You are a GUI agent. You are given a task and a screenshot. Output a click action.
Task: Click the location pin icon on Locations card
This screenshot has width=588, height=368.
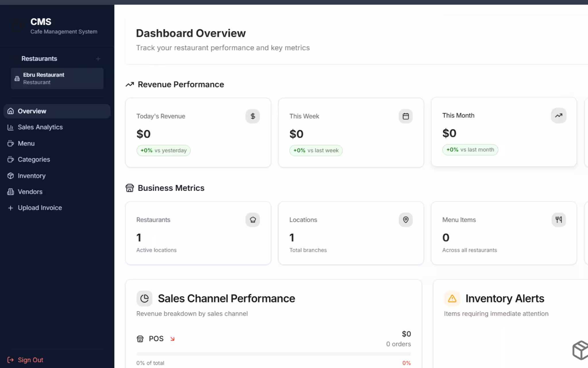pos(405,220)
